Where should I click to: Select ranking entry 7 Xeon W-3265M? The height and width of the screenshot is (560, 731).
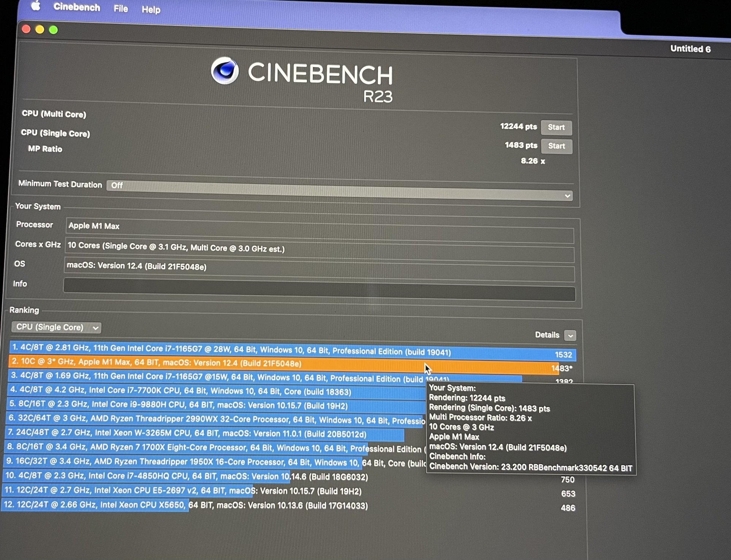(187, 434)
